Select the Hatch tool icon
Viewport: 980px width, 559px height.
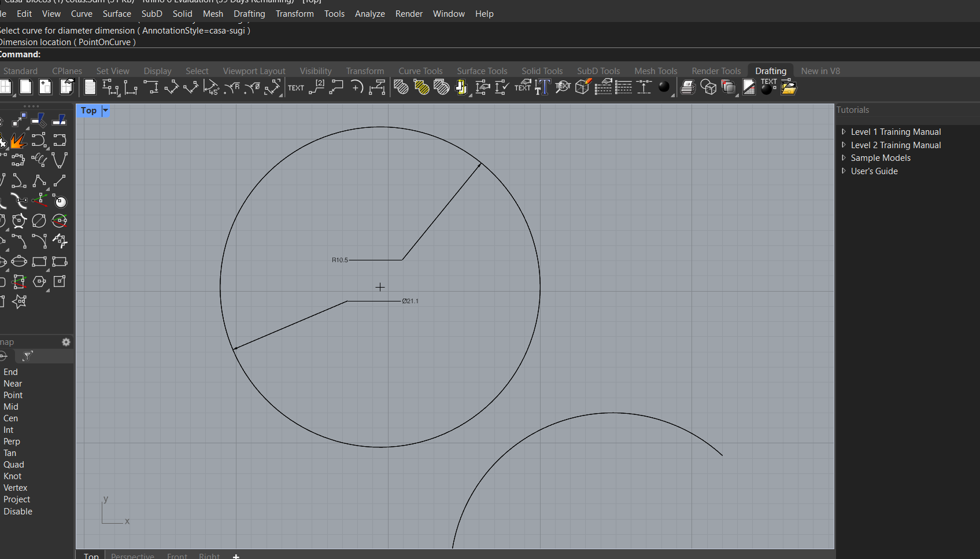point(401,87)
